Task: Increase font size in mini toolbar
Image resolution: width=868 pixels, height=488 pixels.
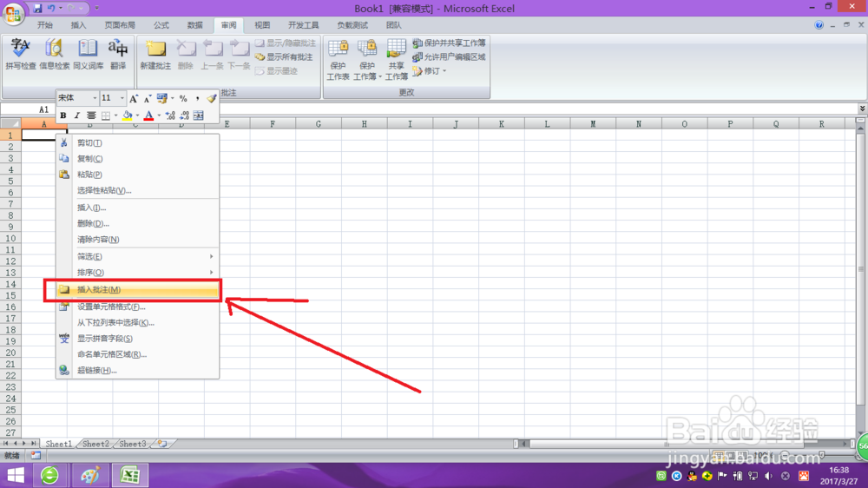Action: 134,99
